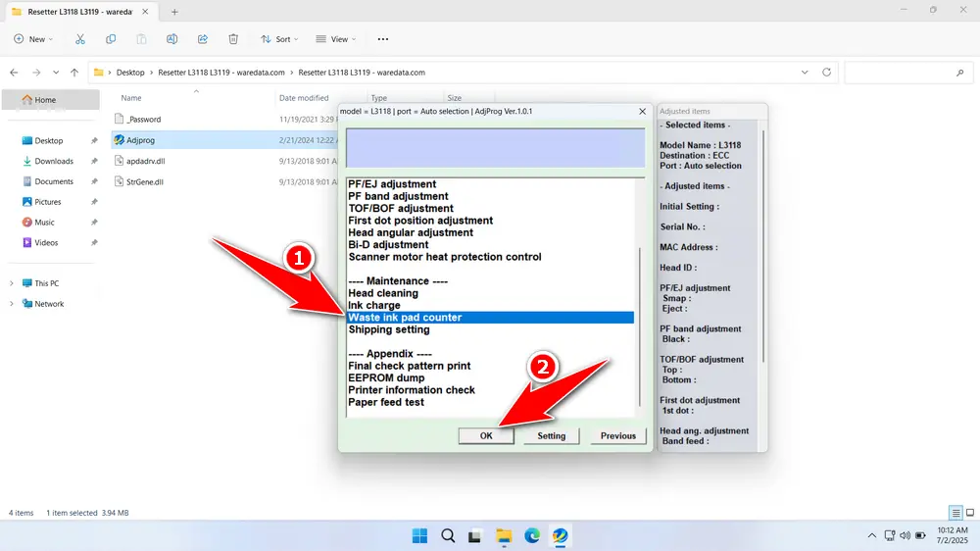The image size is (980, 551).
Task: Show hidden system tray icons
Action: tap(872, 536)
